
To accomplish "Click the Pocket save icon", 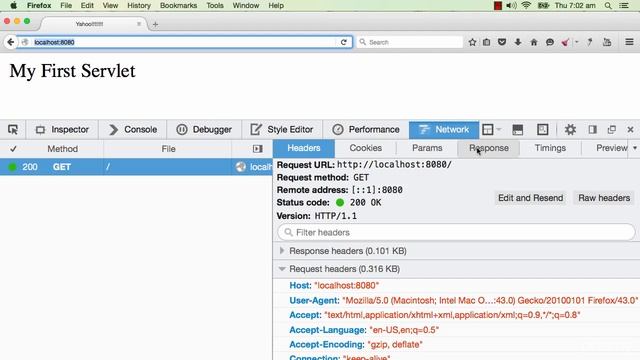I will pyautogui.click(x=502, y=42).
